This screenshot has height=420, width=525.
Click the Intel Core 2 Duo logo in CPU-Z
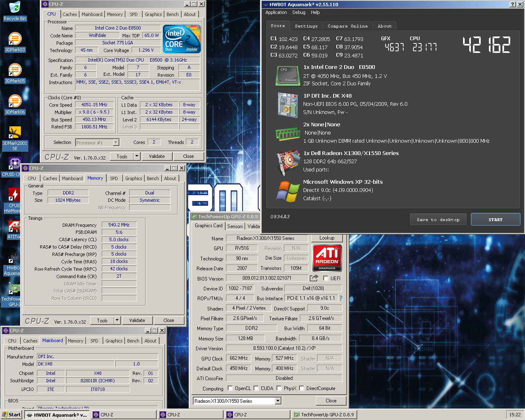pyautogui.click(x=182, y=39)
